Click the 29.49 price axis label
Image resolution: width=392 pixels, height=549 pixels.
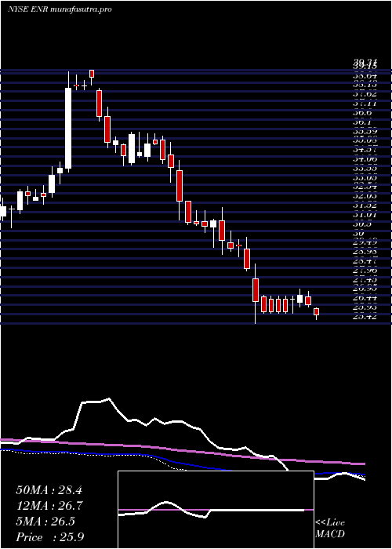[x=365, y=242]
